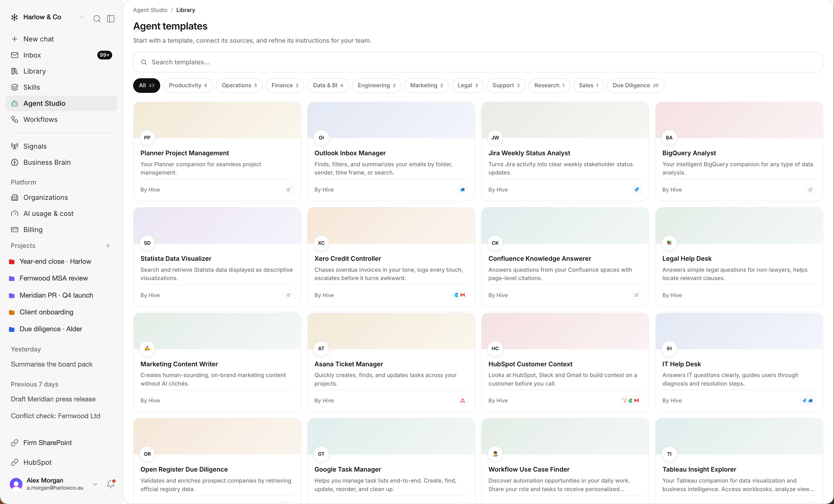Add a new project with plus icon

coord(108,246)
